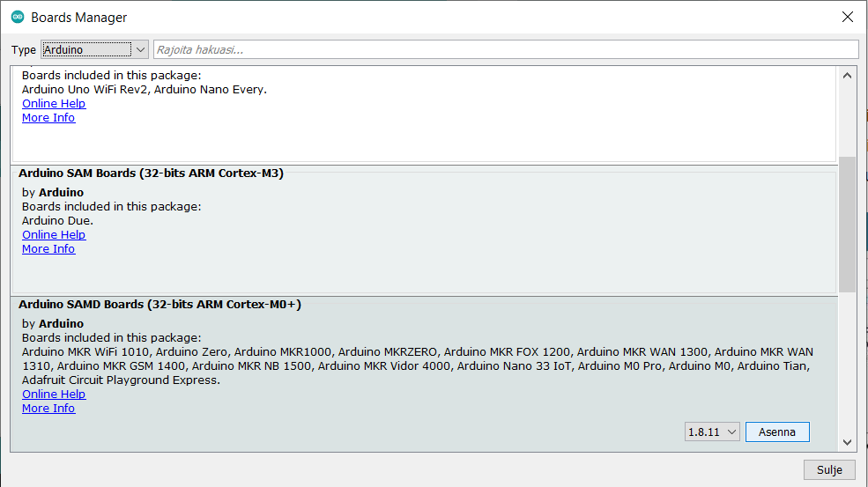Click the Arduino logo icon in title bar
The height and width of the screenshot is (487, 868).
tap(18, 17)
